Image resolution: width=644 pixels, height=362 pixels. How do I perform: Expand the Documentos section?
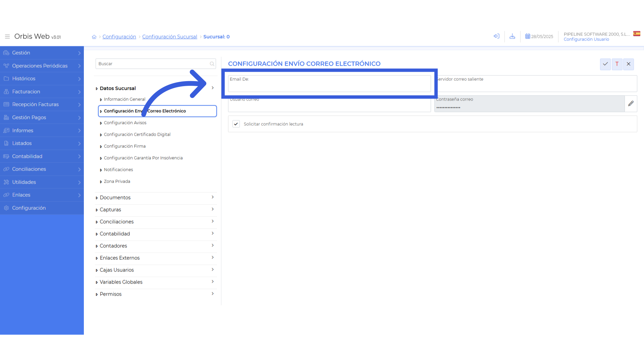click(x=156, y=197)
